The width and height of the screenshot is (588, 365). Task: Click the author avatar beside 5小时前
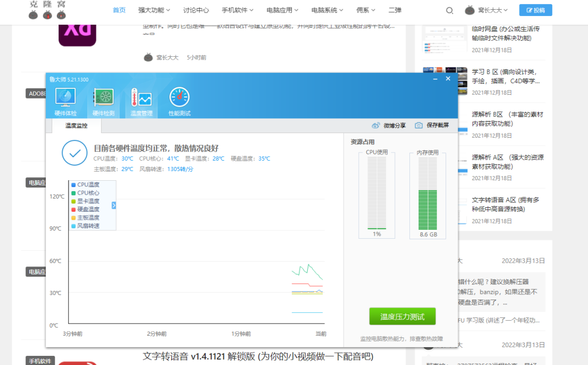click(148, 57)
